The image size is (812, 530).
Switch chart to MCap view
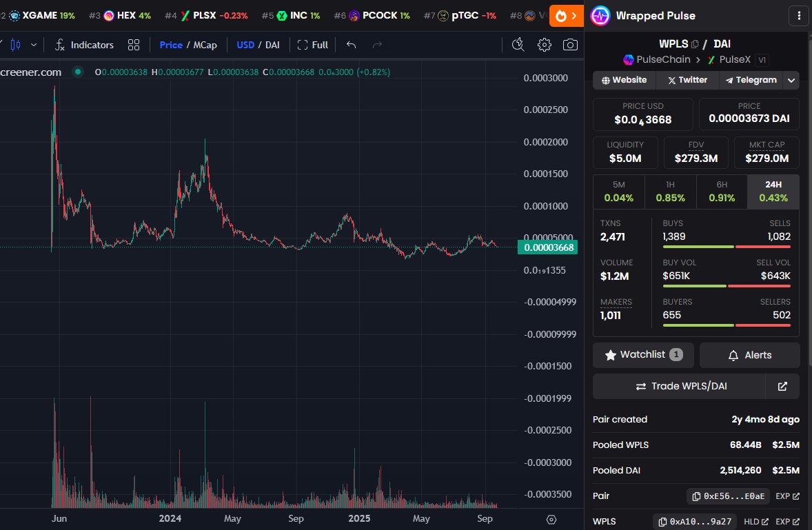pos(205,45)
